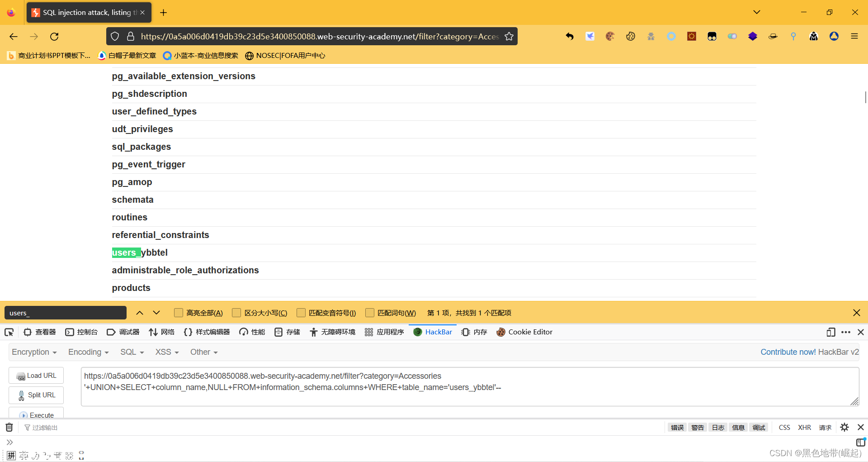Screen dimensions: 868x462
Task: Click the undo arrow extension icon
Action: (570, 36)
